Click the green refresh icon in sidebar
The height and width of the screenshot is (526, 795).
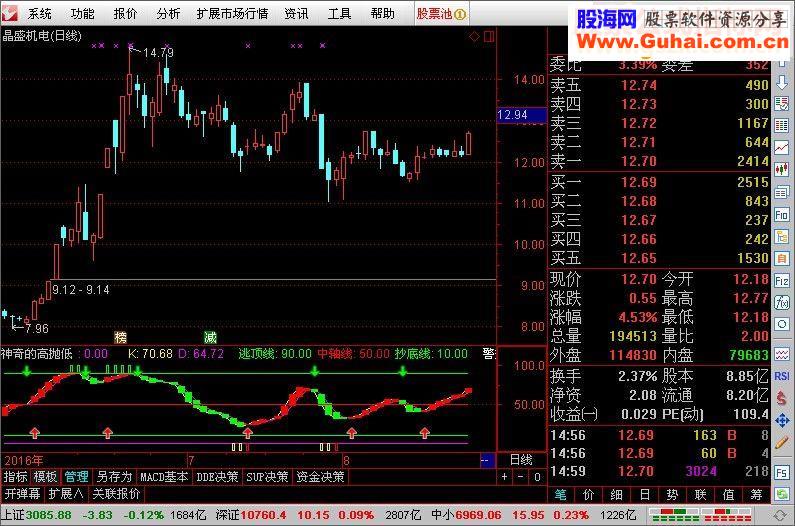pos(782,494)
